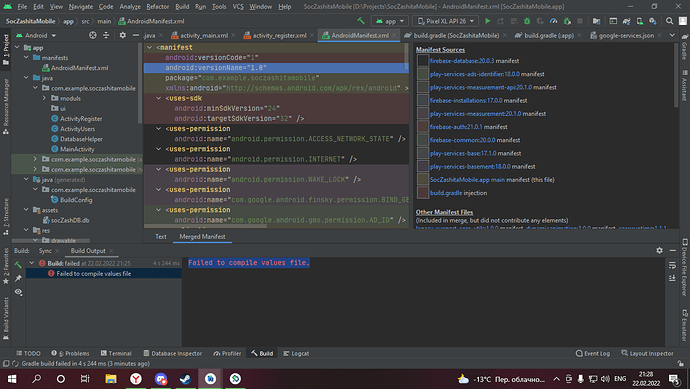
Task: Switch to build.gradle (app) tab
Action: pos(549,35)
